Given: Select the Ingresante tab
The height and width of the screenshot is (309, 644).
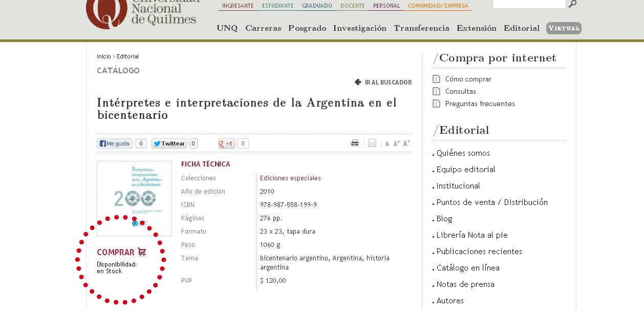Looking at the screenshot, I should coord(238,6).
